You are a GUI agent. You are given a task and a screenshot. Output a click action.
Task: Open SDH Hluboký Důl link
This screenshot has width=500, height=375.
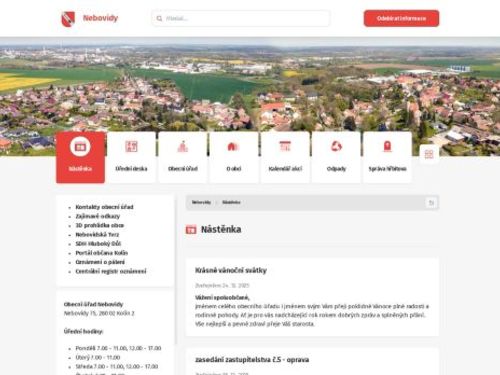point(98,244)
